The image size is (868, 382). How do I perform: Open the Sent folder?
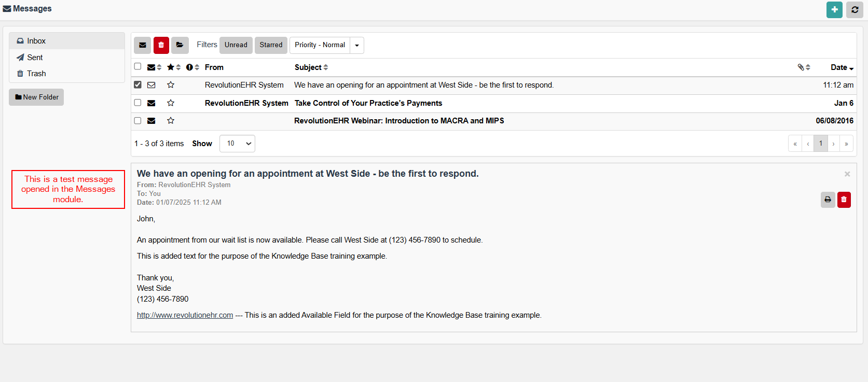[x=35, y=58]
